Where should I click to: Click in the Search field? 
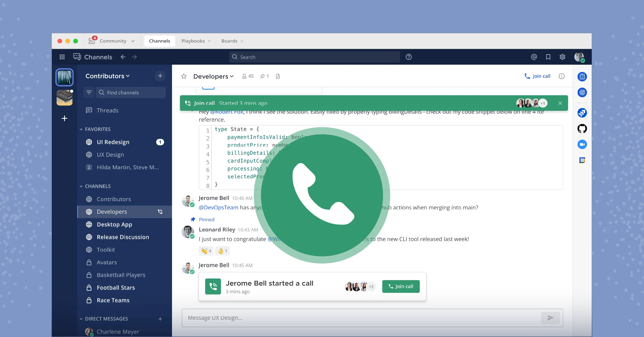[314, 57]
